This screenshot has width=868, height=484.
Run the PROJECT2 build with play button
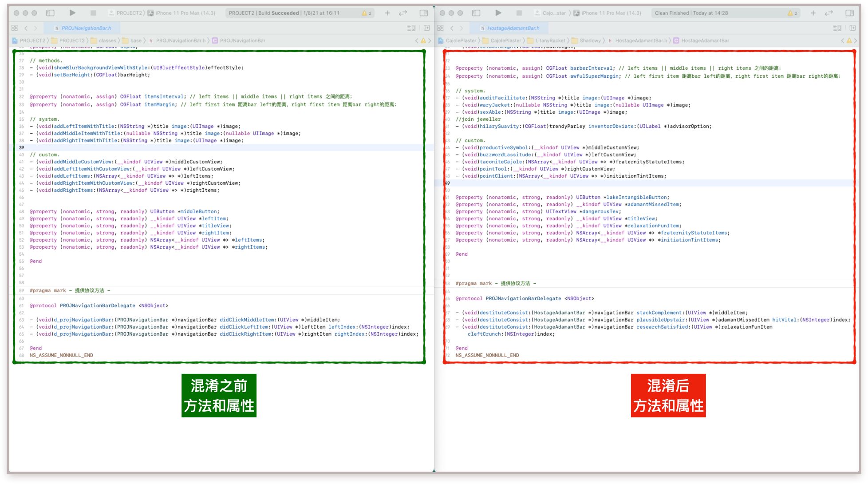click(72, 13)
